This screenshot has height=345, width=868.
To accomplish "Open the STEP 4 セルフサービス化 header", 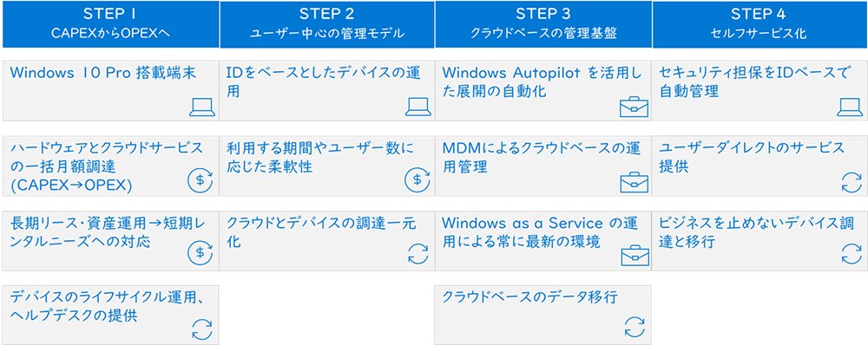I will [760, 24].
